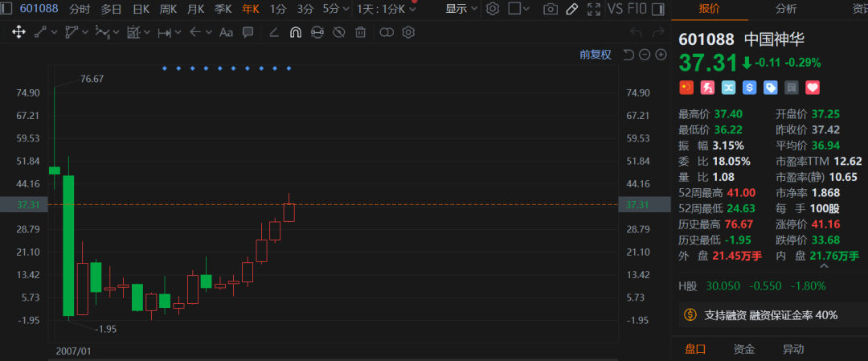Click the China flag market icon
Screen dimensions: 868x361
pyautogui.click(x=686, y=88)
